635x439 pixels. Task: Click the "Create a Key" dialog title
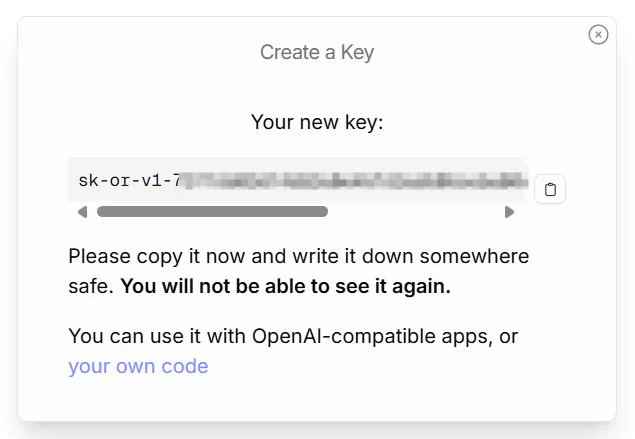coord(317,52)
